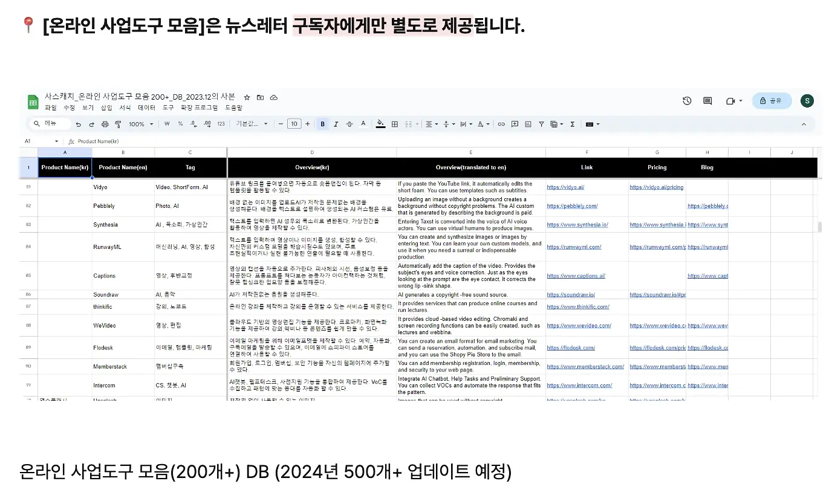832x504 pixels.
Task: Toggle italic formatting
Action: coord(336,124)
